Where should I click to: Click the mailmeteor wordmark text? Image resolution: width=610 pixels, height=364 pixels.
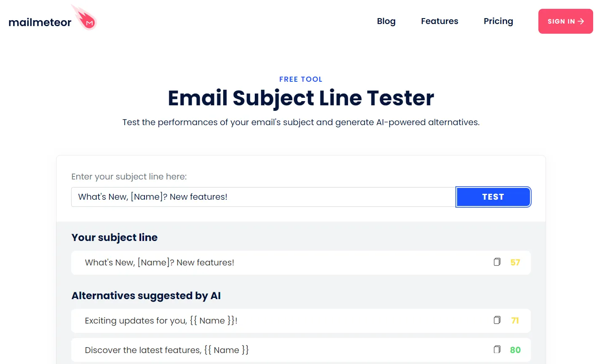click(40, 22)
